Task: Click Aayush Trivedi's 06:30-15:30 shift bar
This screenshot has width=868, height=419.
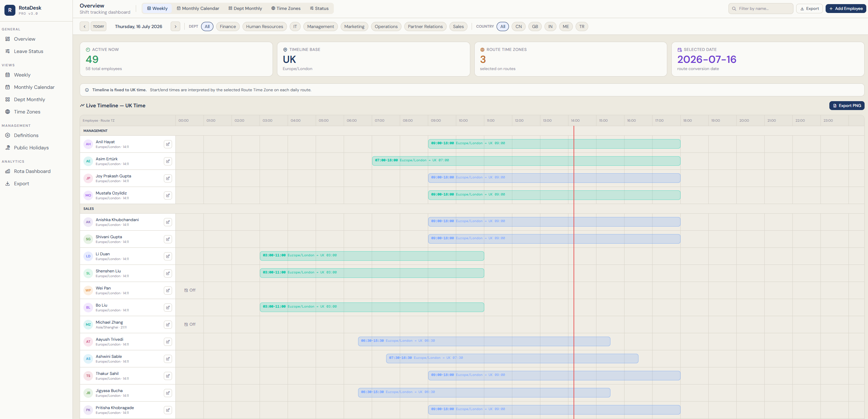Action: point(484,341)
